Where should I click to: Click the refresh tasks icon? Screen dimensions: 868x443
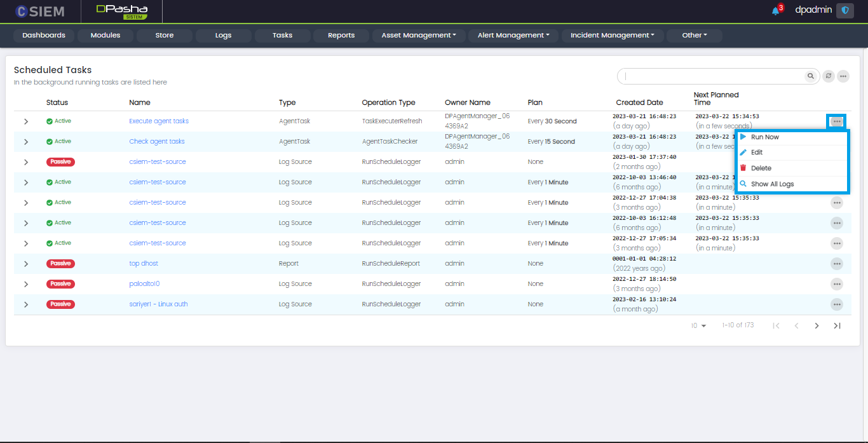tap(828, 76)
